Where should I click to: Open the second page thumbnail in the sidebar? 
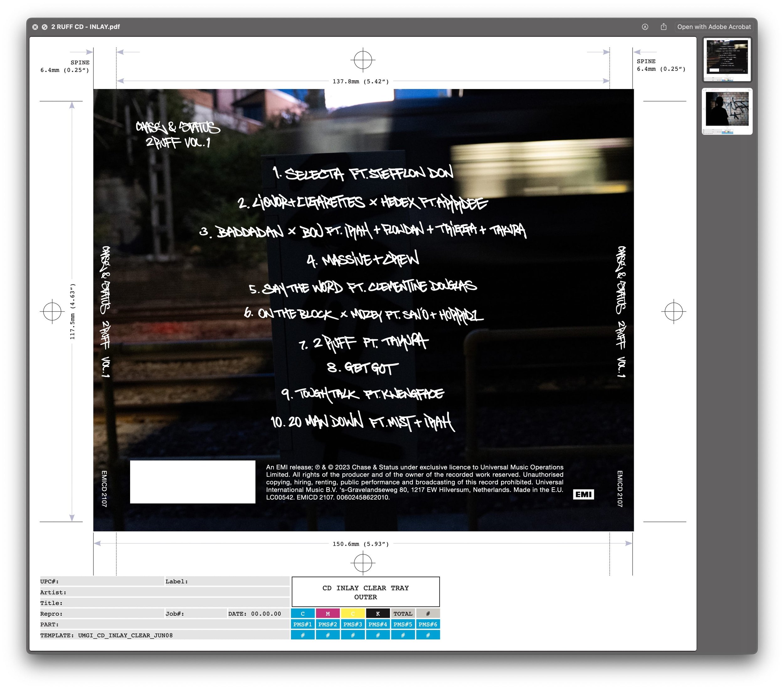tap(727, 109)
